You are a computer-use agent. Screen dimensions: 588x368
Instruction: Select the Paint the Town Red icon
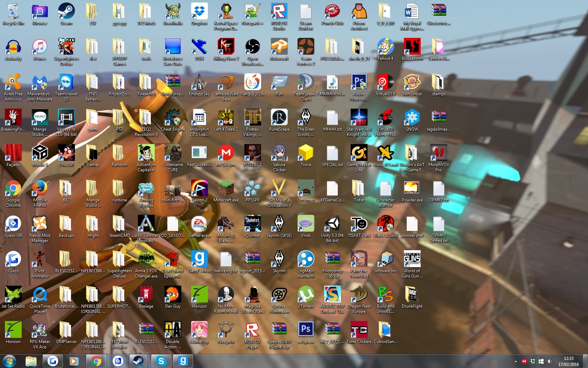click(359, 265)
